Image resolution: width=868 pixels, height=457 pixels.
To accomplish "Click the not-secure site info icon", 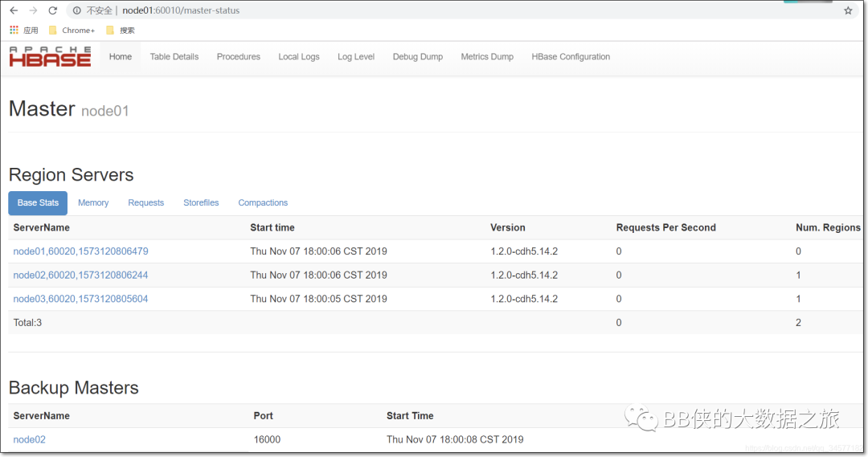I will (x=77, y=10).
